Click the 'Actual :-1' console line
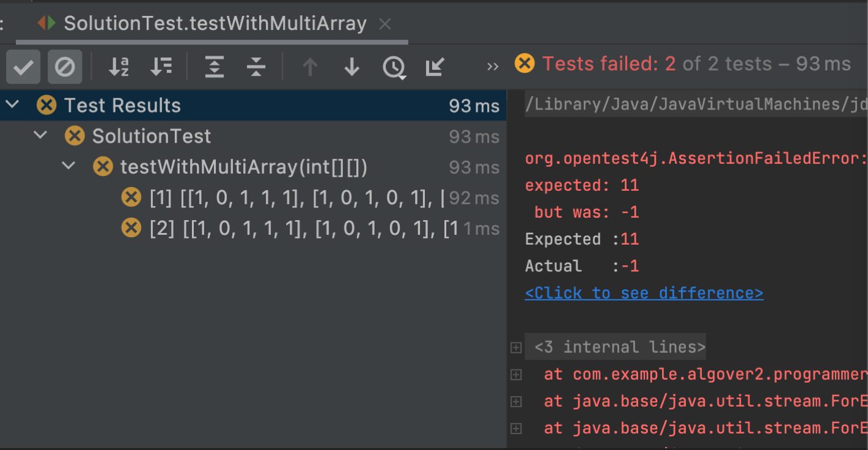Viewport: 868px width, 450px height. (581, 266)
